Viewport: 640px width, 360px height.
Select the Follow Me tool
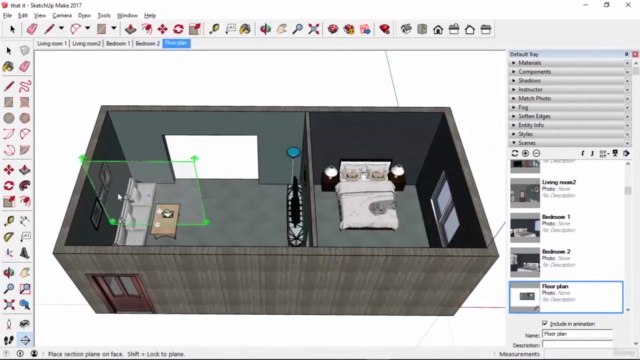coord(25,186)
